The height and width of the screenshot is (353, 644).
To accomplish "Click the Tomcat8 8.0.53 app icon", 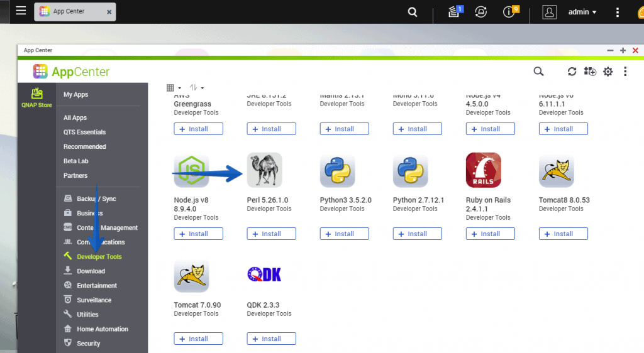I will 556,170.
